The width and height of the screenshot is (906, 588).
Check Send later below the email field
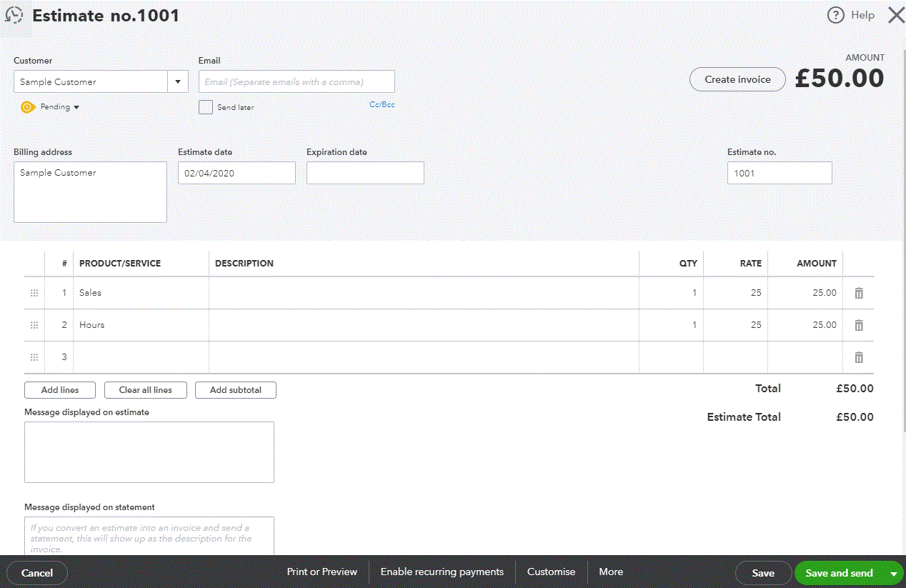point(205,106)
